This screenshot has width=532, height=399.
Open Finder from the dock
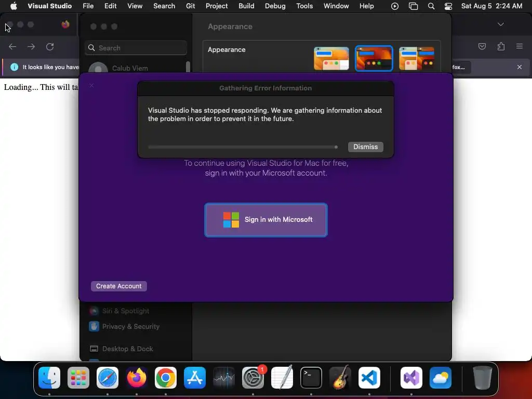[x=49, y=378]
